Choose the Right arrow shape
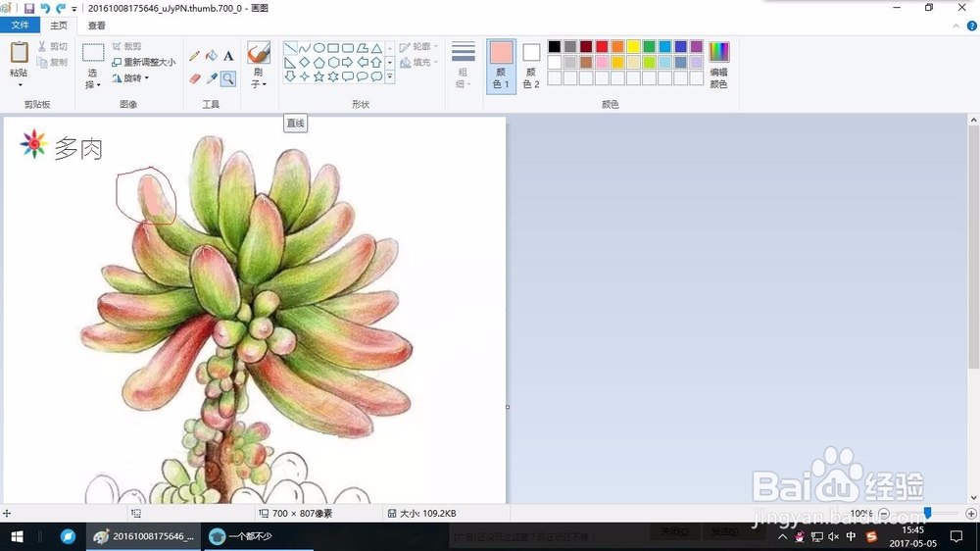Image resolution: width=980 pixels, height=551 pixels. point(348,63)
